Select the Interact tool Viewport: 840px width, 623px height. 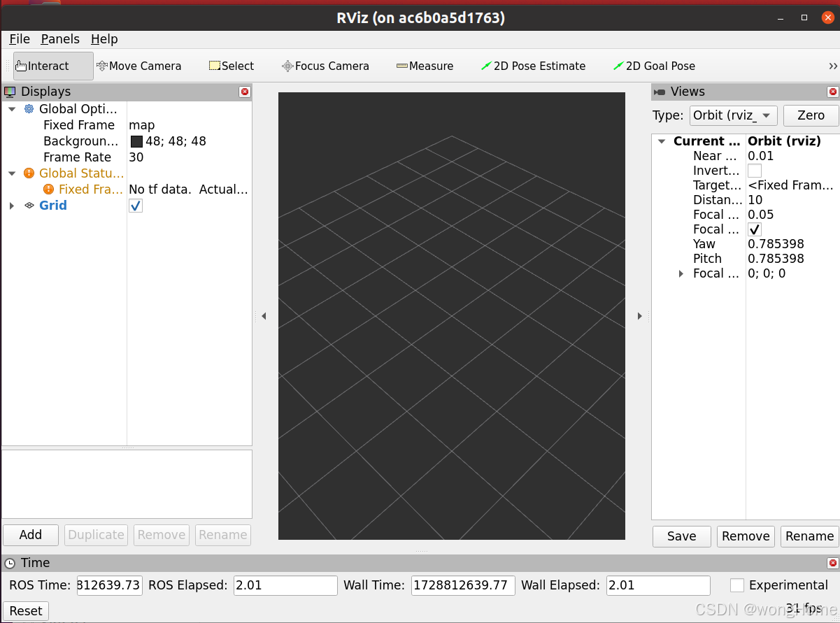pyautogui.click(x=53, y=66)
